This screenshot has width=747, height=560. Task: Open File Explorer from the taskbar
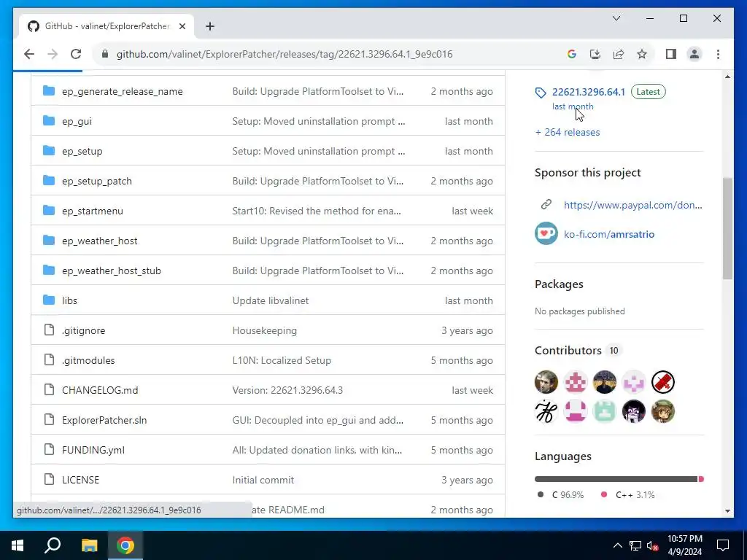click(x=89, y=545)
